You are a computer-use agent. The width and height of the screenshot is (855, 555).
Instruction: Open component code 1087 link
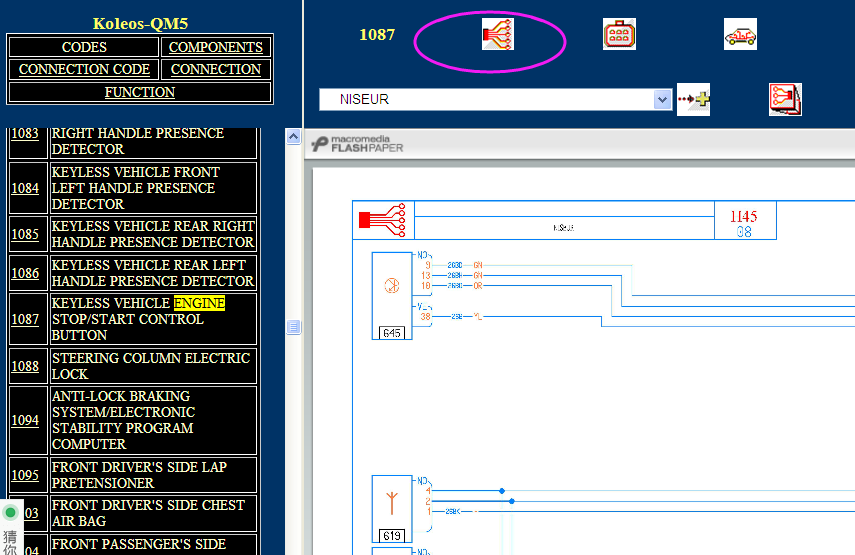25,319
